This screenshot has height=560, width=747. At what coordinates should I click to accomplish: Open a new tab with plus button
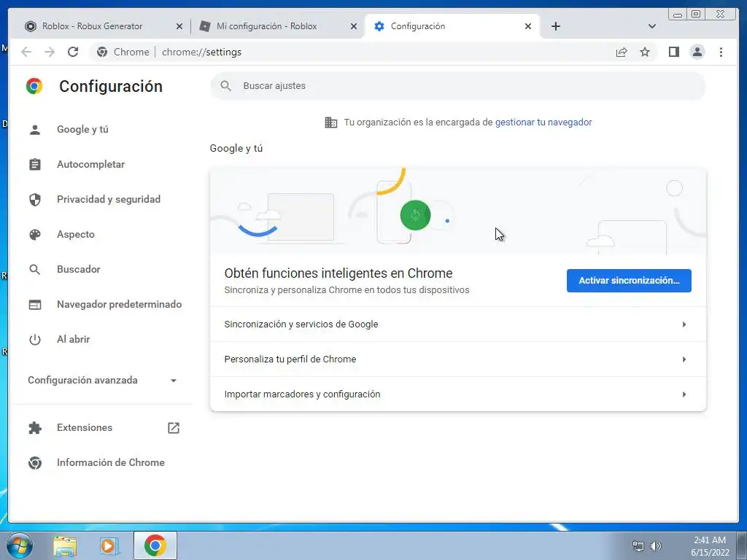click(x=555, y=26)
